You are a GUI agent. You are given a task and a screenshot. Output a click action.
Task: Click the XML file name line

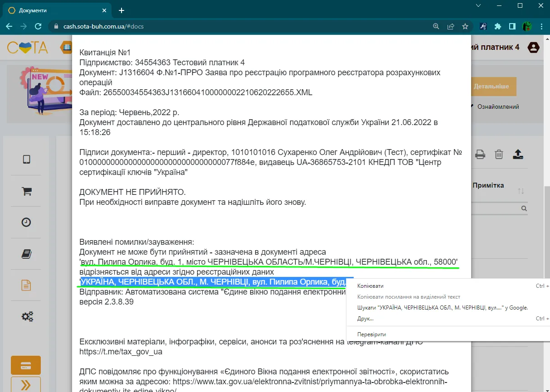196,92
